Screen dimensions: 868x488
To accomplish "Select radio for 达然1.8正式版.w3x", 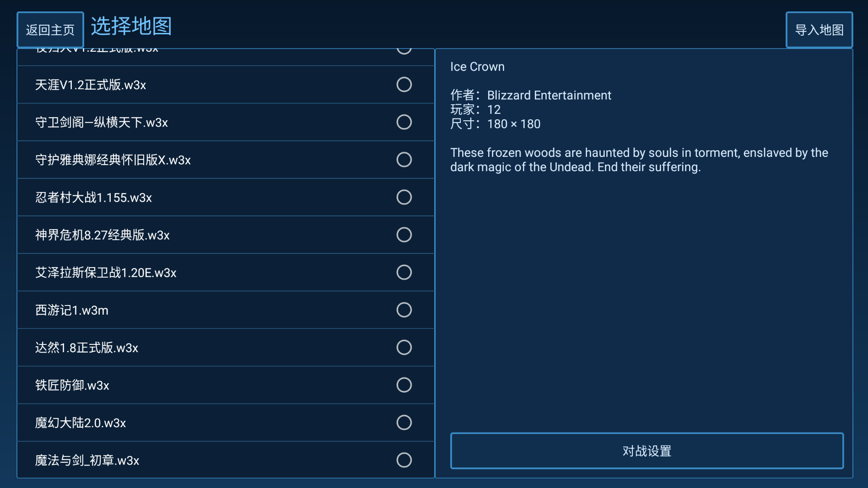I will coord(404,347).
